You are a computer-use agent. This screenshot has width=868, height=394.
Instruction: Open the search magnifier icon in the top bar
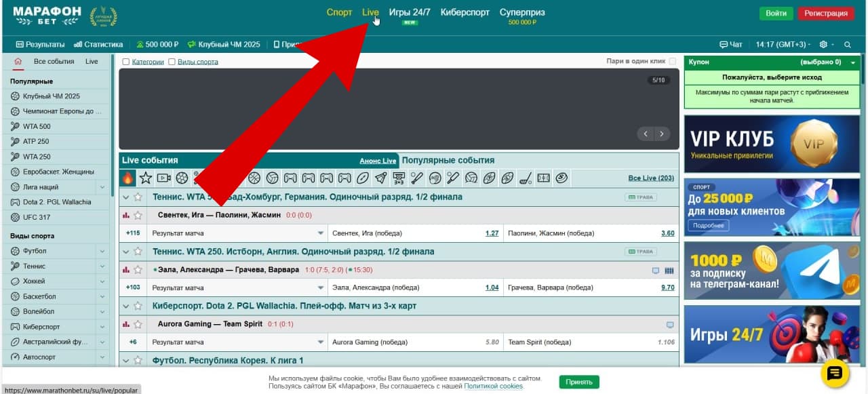point(847,45)
